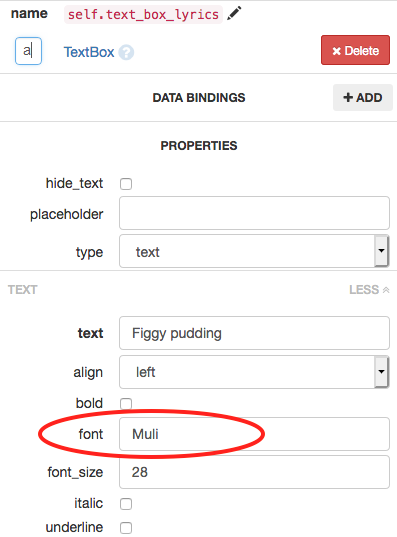
Task: Click the font field containing Muli
Action: point(254,434)
